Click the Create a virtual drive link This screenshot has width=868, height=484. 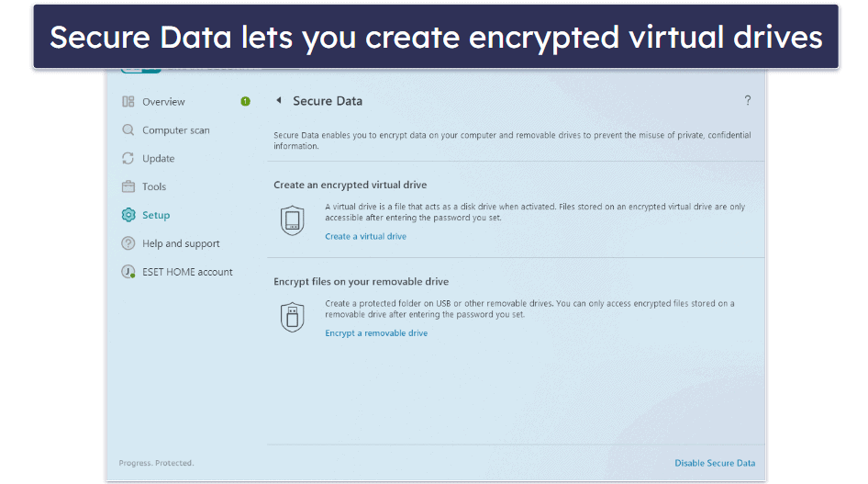pyautogui.click(x=365, y=236)
